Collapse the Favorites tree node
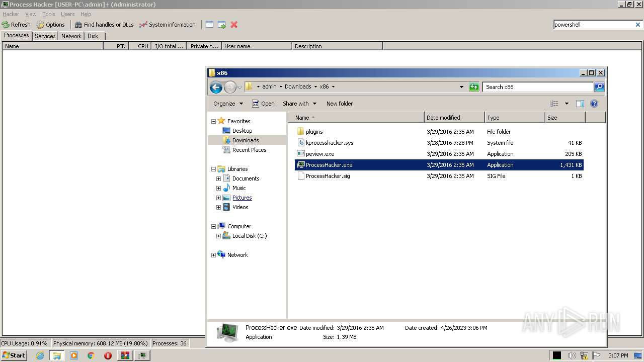This screenshot has height=362, width=644. pos(213,121)
